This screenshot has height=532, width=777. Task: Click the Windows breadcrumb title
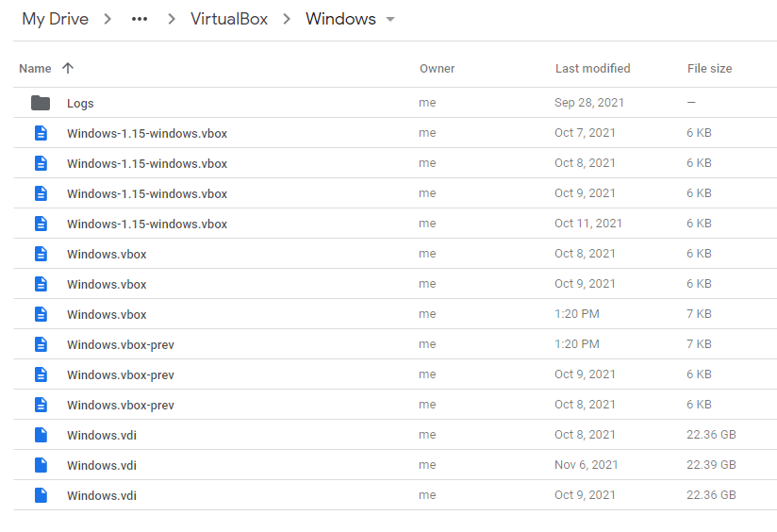pos(340,19)
